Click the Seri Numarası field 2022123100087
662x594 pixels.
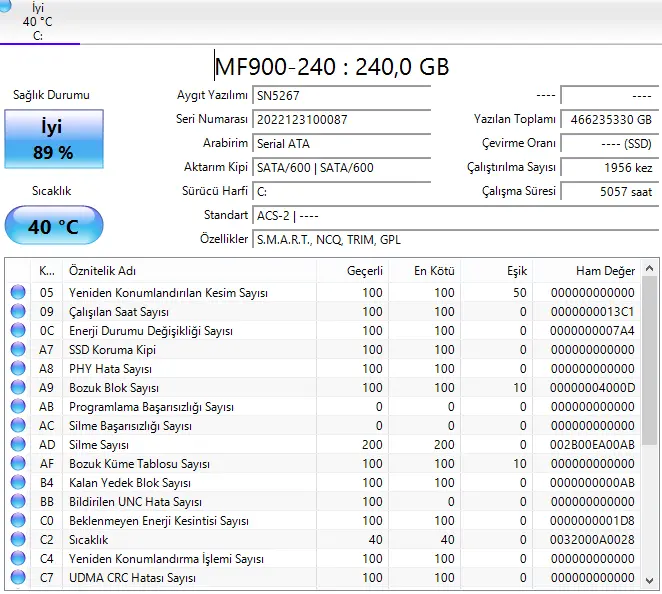(341, 119)
